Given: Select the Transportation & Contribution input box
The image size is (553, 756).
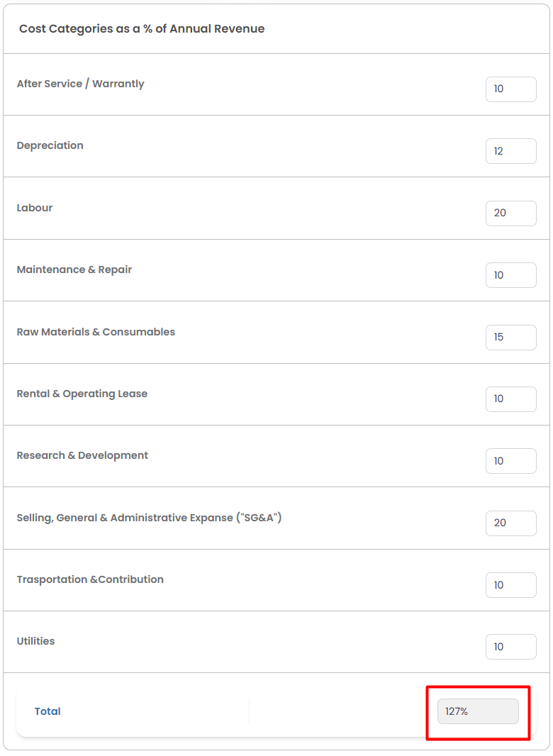Looking at the screenshot, I should [x=510, y=585].
